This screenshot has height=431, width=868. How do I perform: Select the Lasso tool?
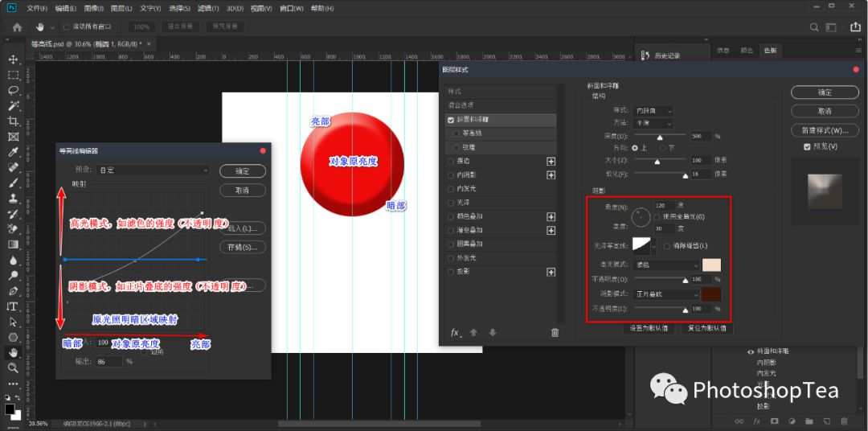[14, 90]
